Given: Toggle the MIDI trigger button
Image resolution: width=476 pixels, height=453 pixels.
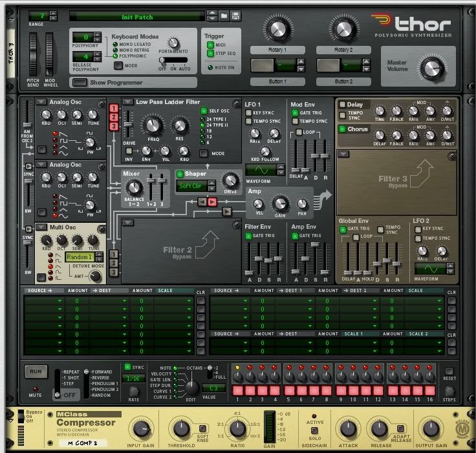Looking at the screenshot, I should coord(210,45).
